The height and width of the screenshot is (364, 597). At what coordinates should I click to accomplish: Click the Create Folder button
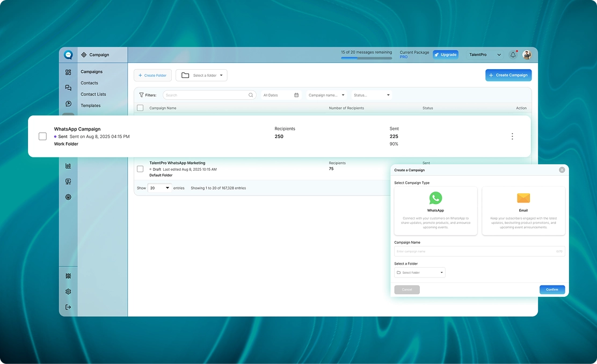[152, 75]
